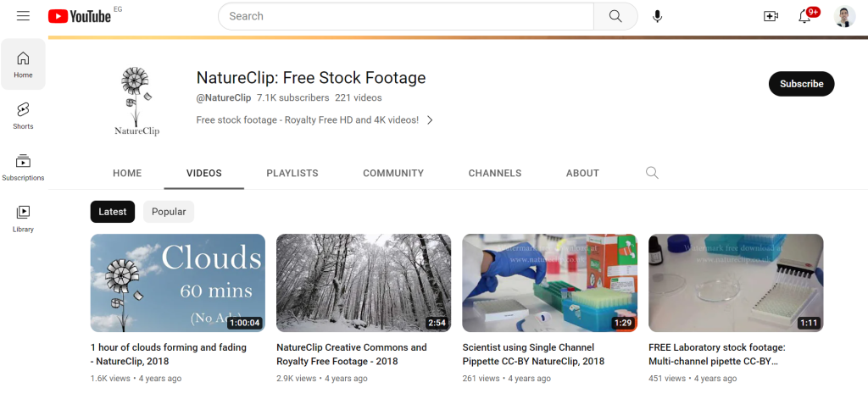The image size is (868, 410).
Task: Click the '221 videos' text
Action: click(359, 98)
